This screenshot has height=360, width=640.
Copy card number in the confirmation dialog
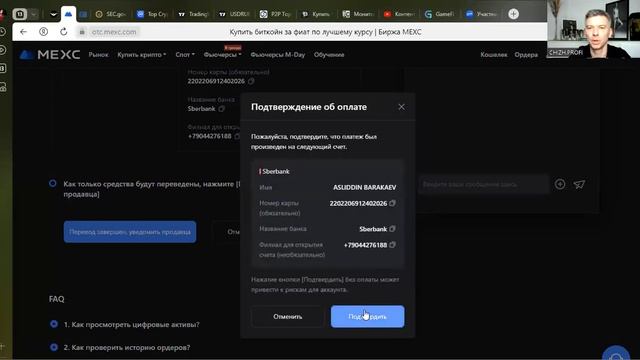[x=392, y=203]
